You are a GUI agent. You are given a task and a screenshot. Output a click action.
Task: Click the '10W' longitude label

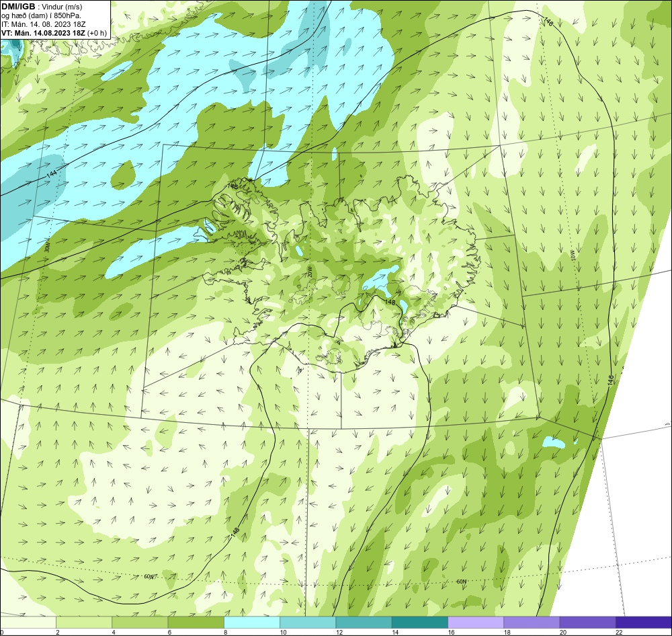[x=573, y=256]
